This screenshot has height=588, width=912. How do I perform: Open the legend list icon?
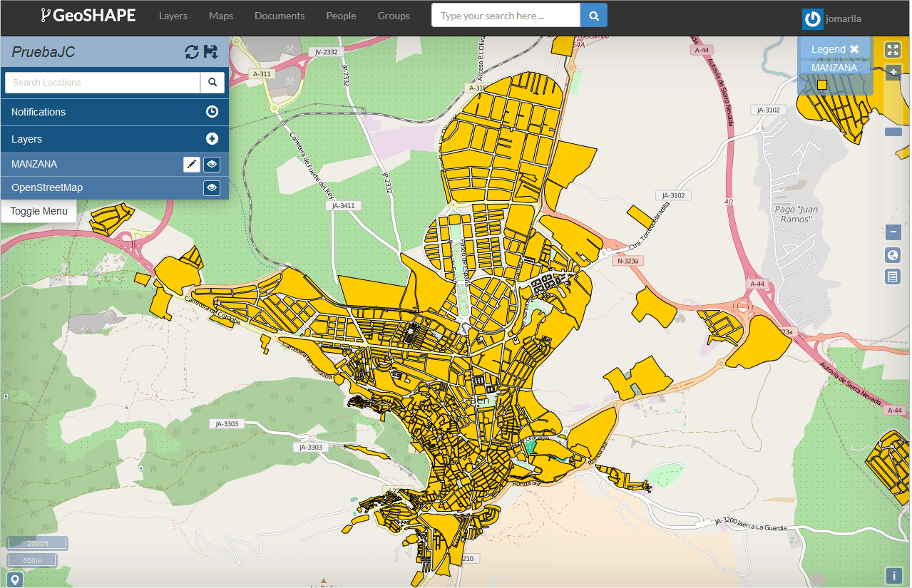tap(893, 277)
